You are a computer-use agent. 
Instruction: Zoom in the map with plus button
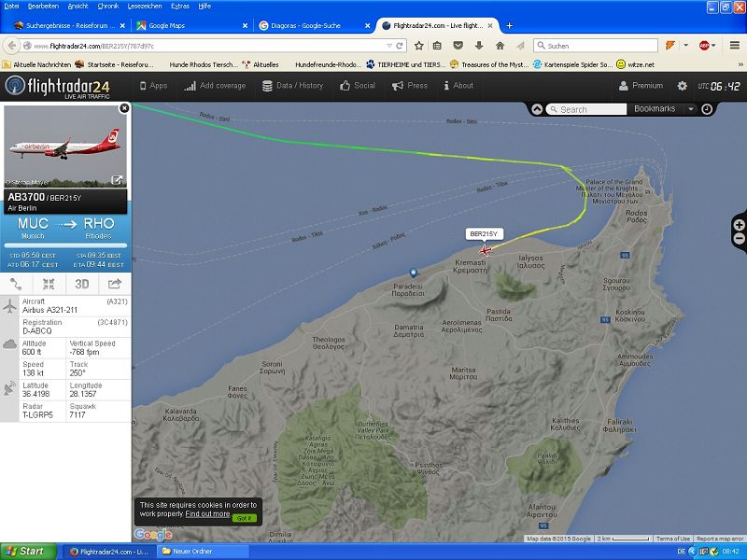(740, 225)
